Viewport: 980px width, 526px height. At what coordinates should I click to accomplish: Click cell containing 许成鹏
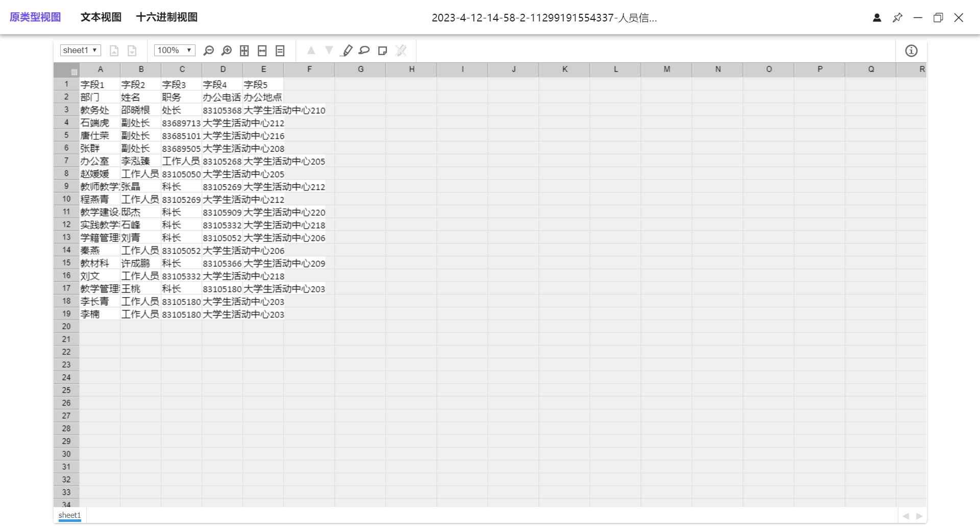(141, 263)
